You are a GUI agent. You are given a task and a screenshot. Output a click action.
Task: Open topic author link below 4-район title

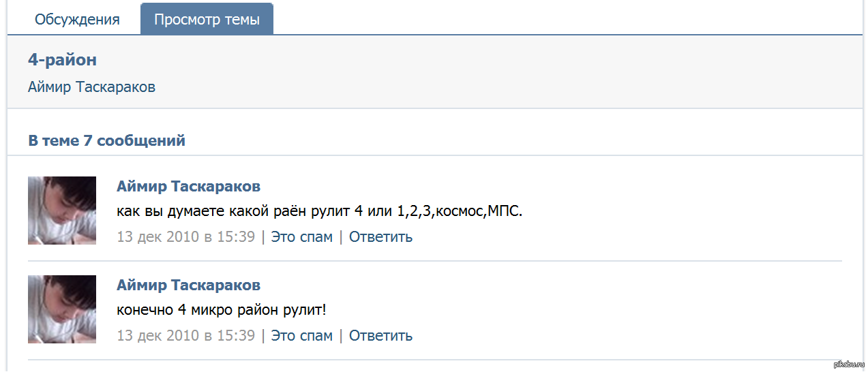(91, 87)
